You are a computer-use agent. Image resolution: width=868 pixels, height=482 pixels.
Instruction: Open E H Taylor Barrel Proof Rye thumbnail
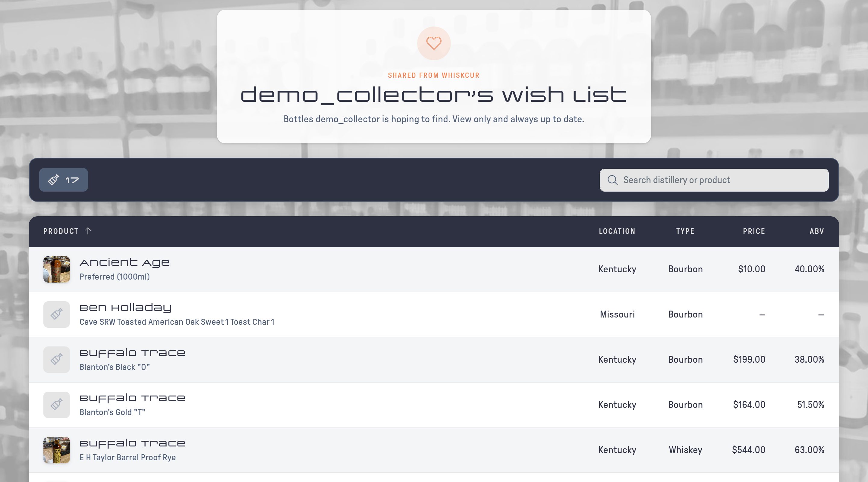[57, 450]
